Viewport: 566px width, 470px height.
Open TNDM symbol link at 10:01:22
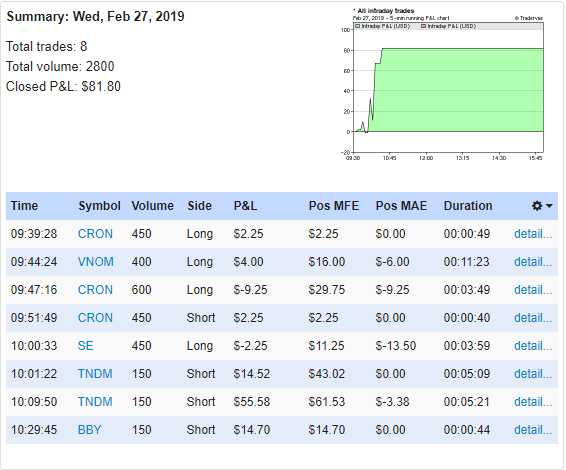[95, 374]
